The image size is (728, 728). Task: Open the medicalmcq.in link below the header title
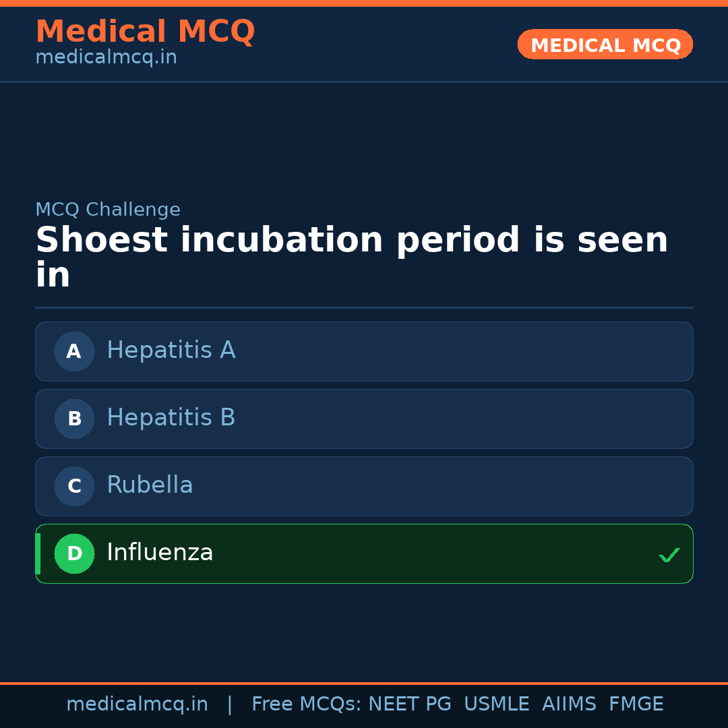(106, 57)
